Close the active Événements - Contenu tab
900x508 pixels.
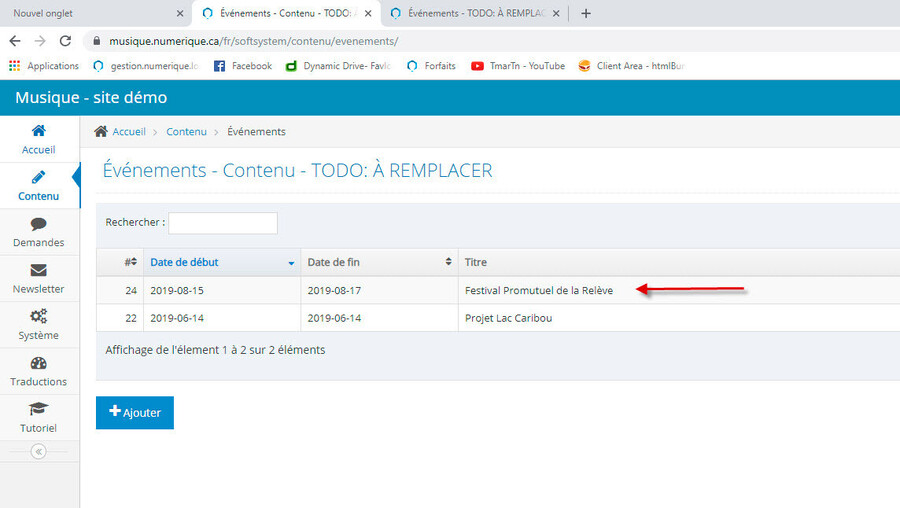(x=368, y=13)
